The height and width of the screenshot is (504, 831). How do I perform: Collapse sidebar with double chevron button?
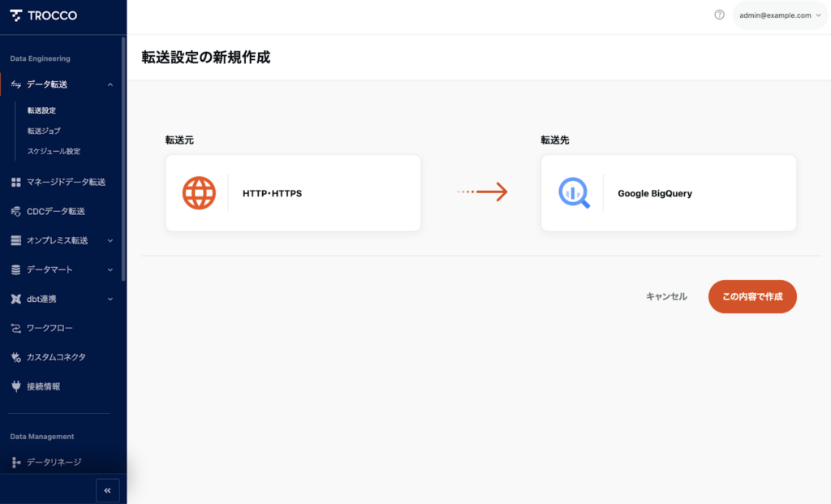click(107, 490)
